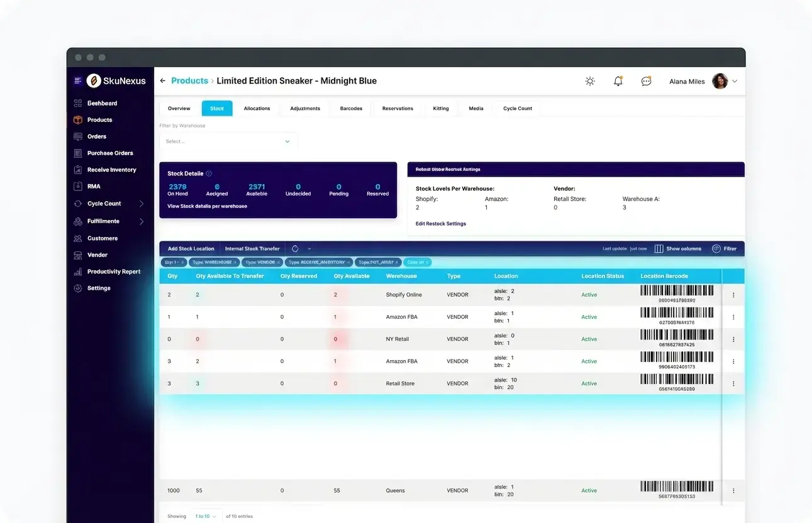Image resolution: width=812 pixels, height=523 pixels.
Task: Open the Filter by Warehouse dropdown
Action: point(228,141)
